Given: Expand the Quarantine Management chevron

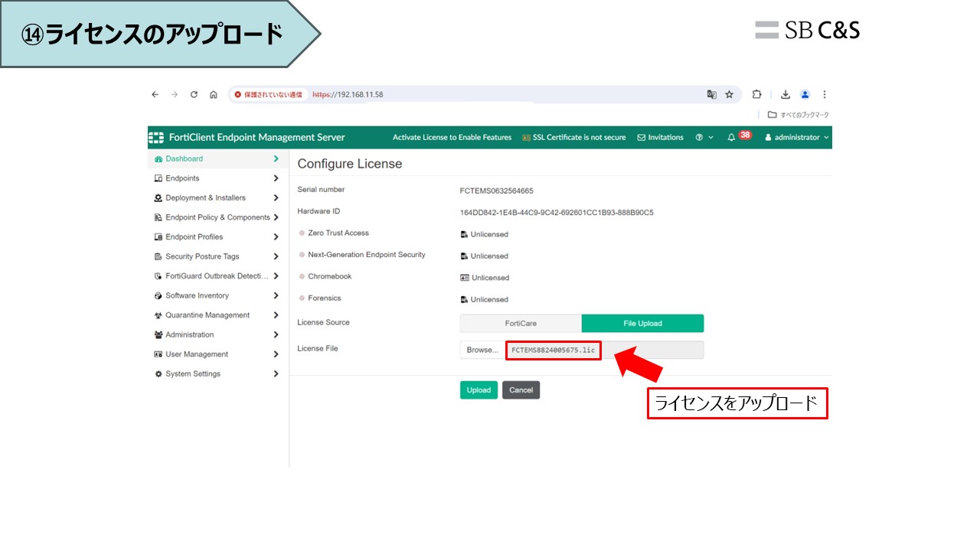Looking at the screenshot, I should pos(276,315).
